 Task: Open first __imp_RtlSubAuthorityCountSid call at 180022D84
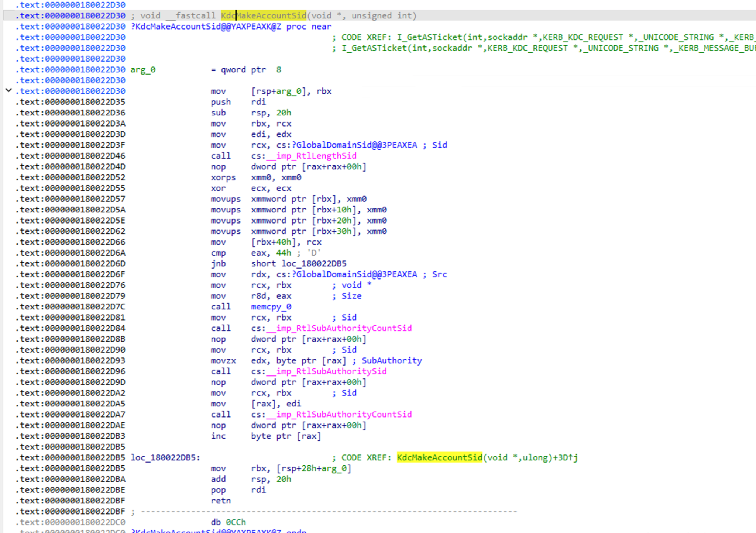[339, 328]
